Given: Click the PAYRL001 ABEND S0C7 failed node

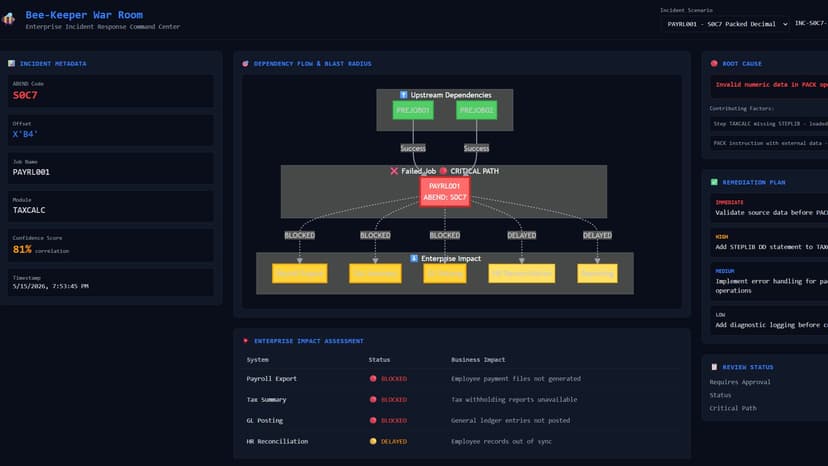Looking at the screenshot, I should 445,192.
